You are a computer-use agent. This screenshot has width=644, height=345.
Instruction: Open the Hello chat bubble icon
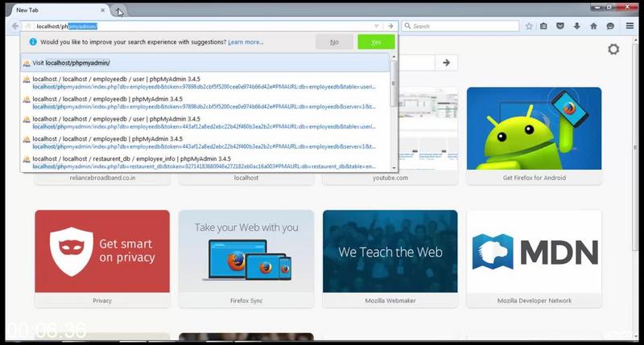610,26
